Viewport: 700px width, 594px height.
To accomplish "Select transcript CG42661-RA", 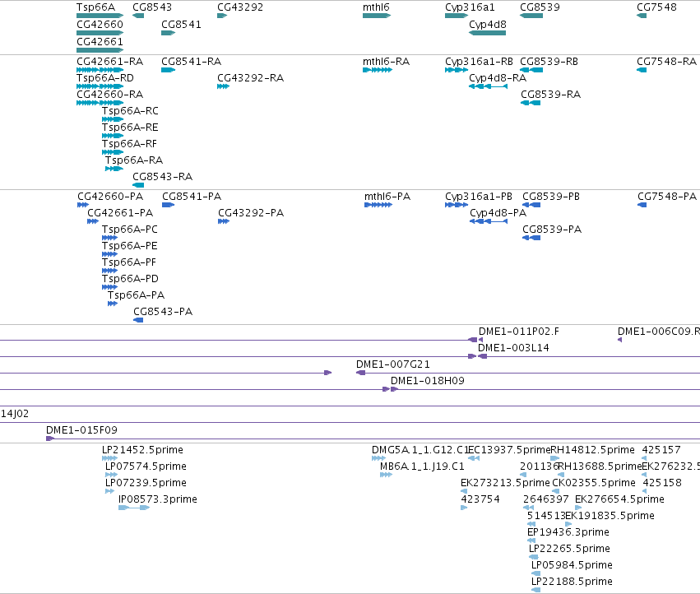I will (x=100, y=70).
